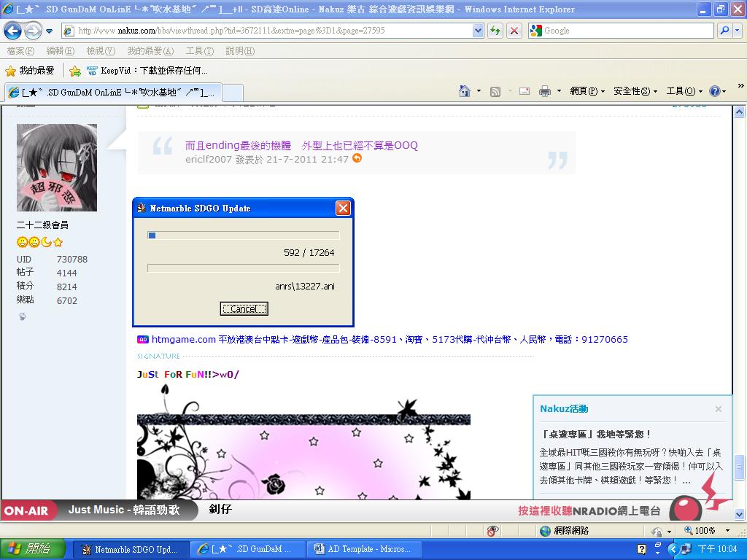Expand the Print options dropdown arrow

pyautogui.click(x=559, y=91)
